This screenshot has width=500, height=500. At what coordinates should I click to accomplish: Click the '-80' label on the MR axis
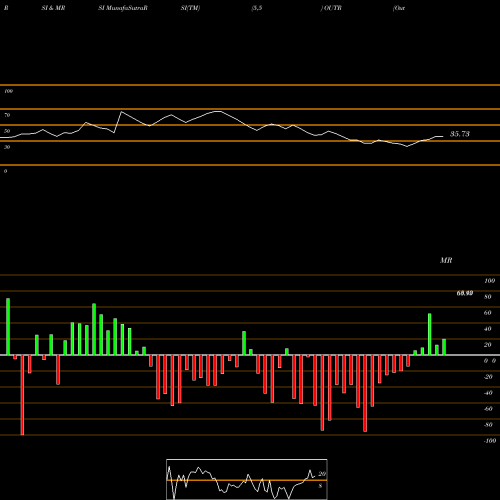488,425
